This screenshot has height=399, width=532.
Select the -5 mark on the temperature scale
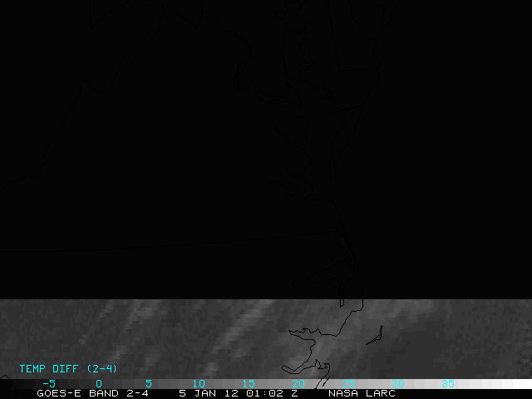(48, 383)
